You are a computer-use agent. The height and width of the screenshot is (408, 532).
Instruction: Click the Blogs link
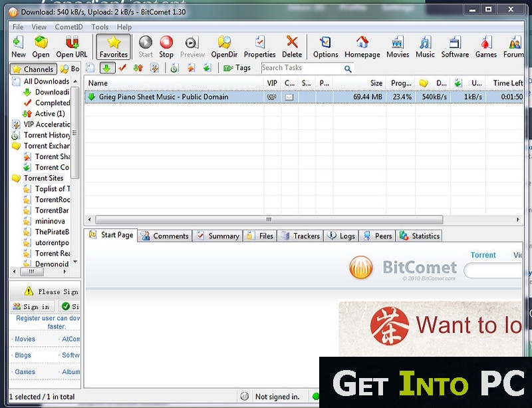23,355
